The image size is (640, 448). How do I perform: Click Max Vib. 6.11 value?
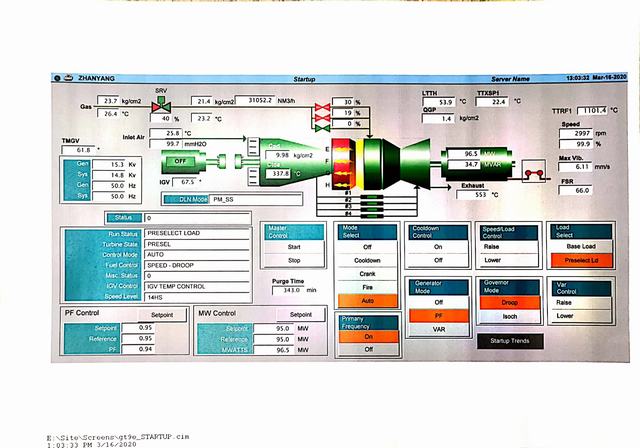tap(576, 166)
